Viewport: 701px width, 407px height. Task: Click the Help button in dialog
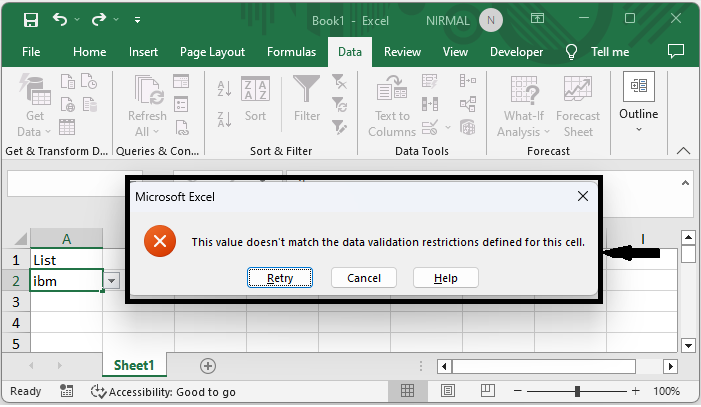coord(446,278)
